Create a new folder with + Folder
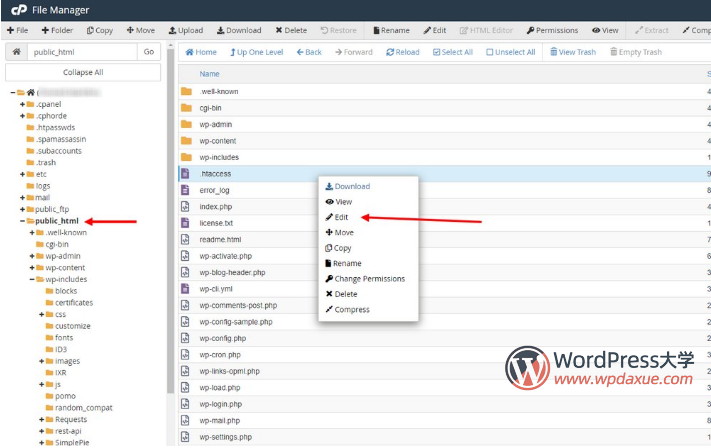 pos(57,30)
